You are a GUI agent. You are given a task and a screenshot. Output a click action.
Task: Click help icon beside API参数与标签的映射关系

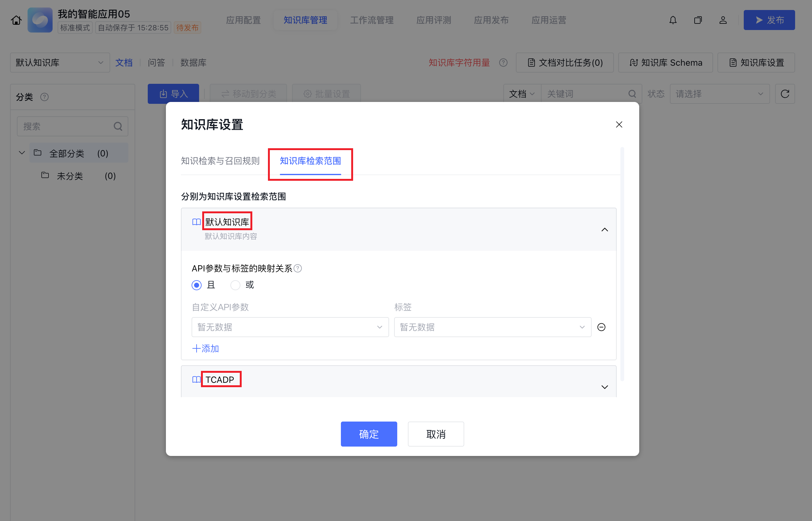click(298, 268)
